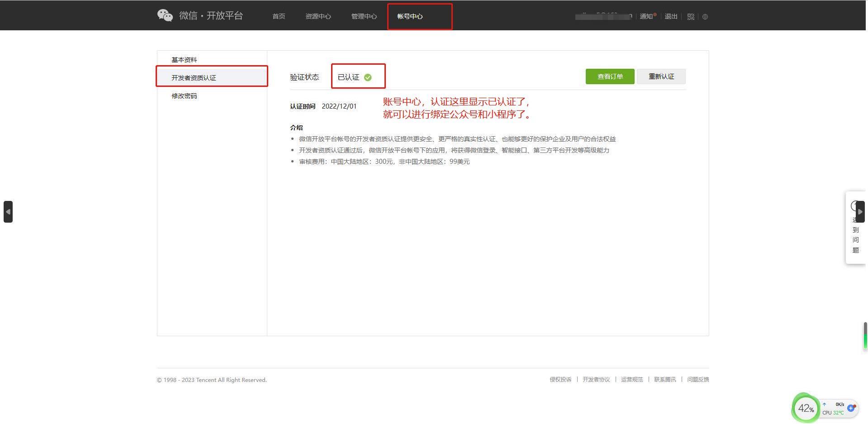Select the 帐号中心 navigation tab

tap(410, 16)
